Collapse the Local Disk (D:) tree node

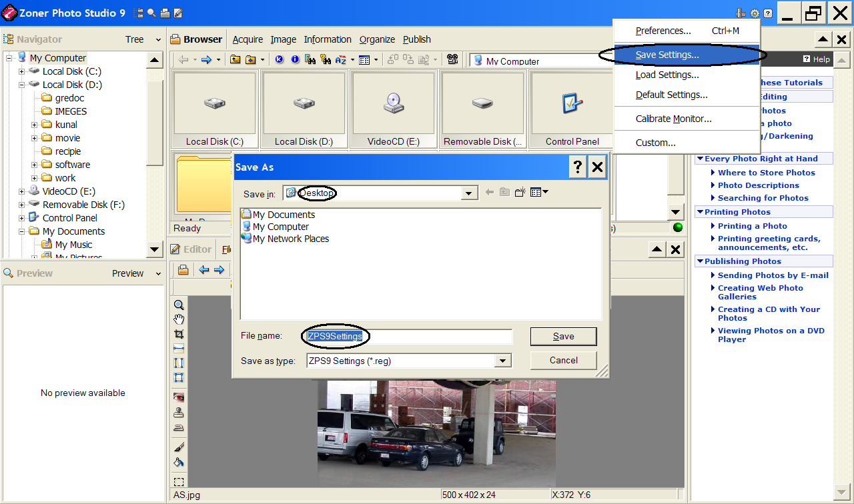22,85
